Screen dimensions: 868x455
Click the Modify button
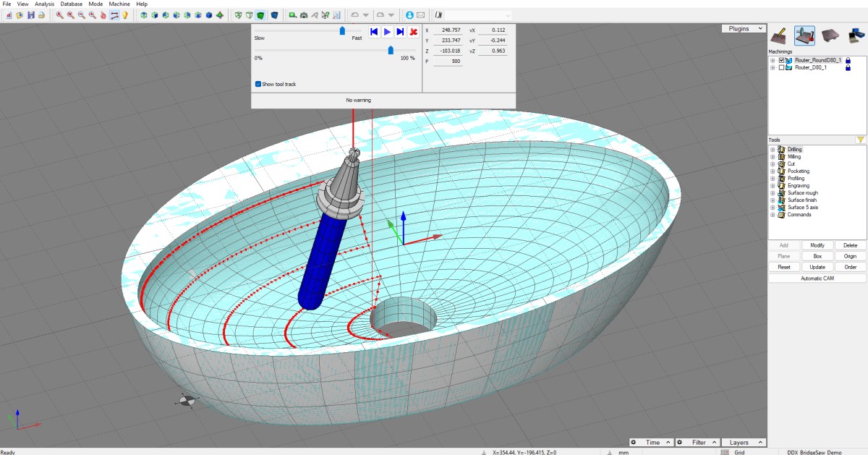click(817, 245)
